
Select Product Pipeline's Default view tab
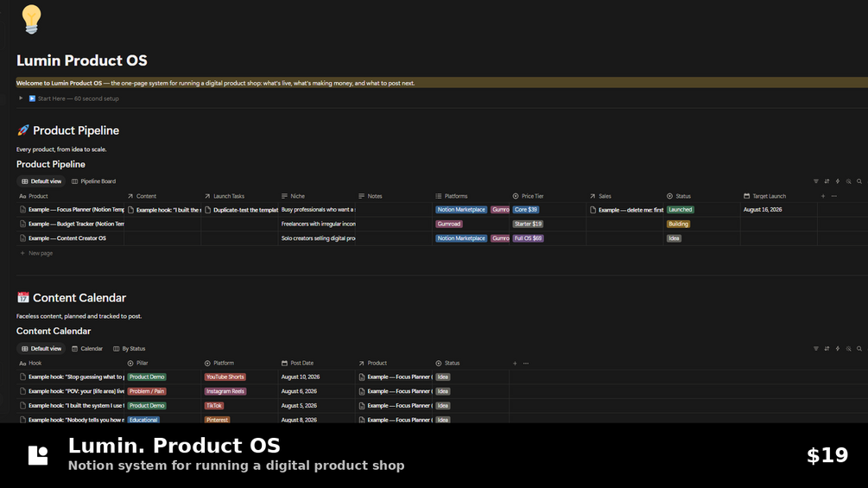41,181
